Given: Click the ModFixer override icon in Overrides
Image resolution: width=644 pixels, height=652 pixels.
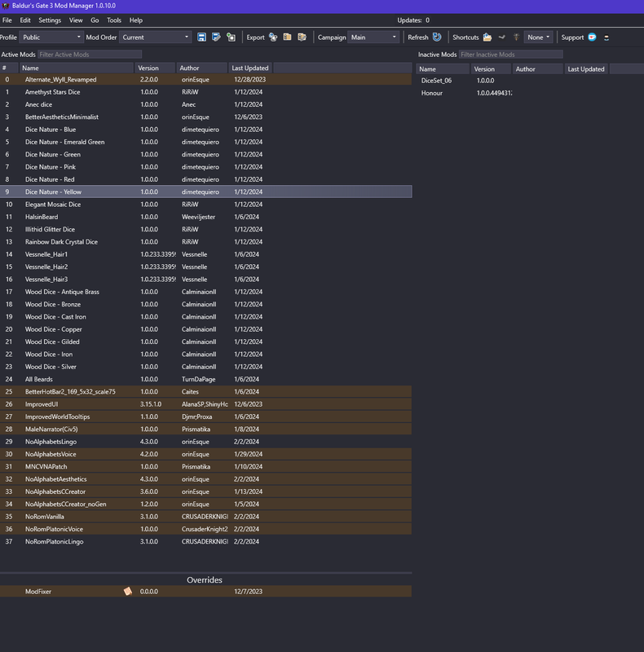Looking at the screenshot, I should tap(128, 592).
